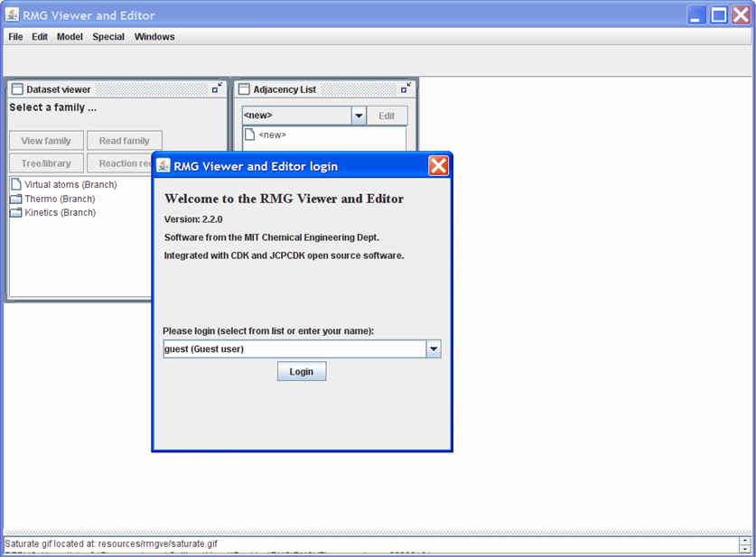This screenshot has width=756, height=557.
Task: Click the Integrated with CDK and JCPCDK line
Action: pyautogui.click(x=284, y=255)
